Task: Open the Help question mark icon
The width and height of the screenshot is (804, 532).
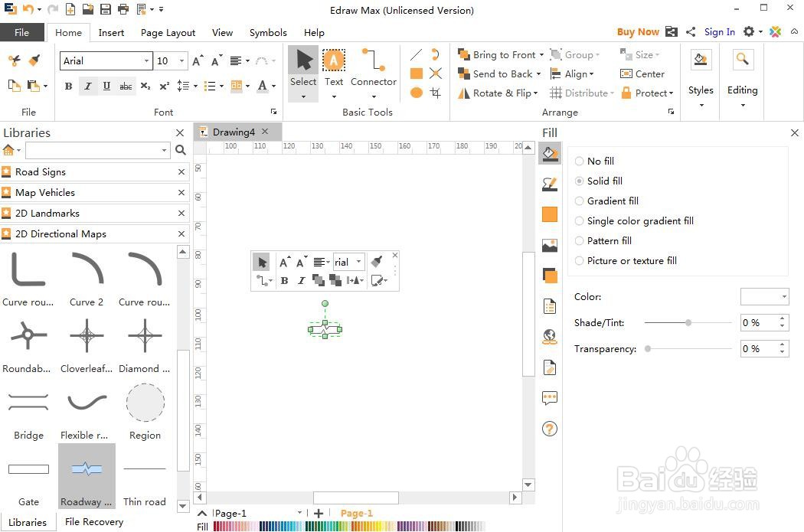Action: (550, 429)
